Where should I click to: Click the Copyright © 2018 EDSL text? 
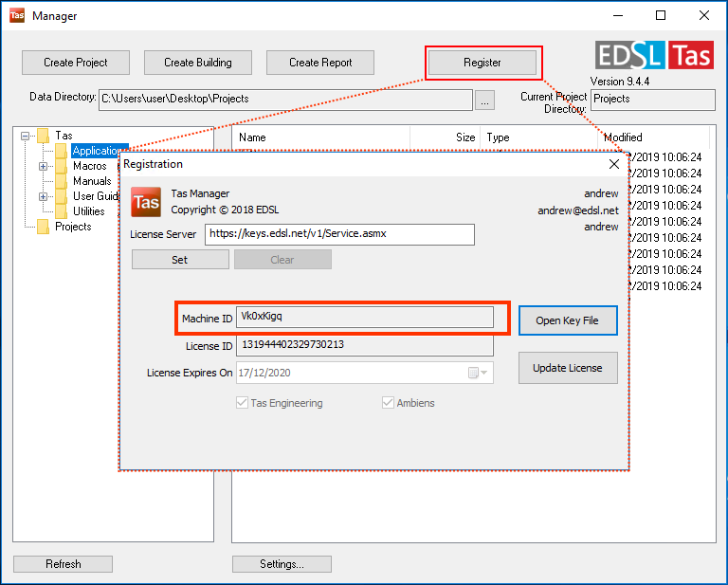click(x=225, y=210)
